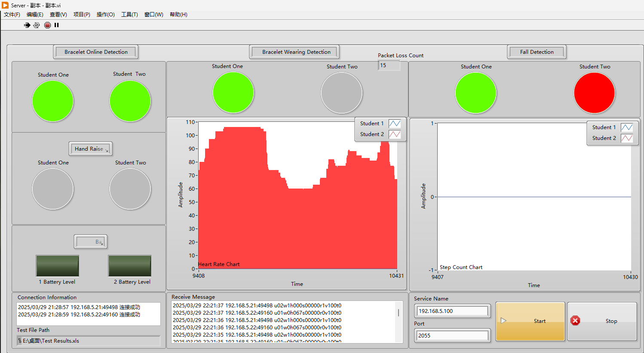Click the Abort Execution red icon
Screen dimensions: 644x353
click(47, 25)
